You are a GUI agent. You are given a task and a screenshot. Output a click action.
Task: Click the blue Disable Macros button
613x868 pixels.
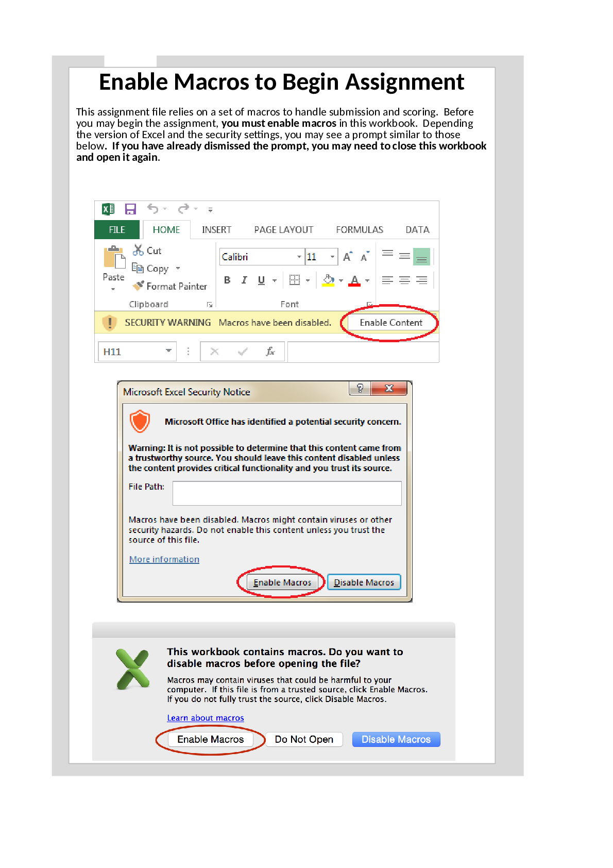pyautogui.click(x=396, y=739)
